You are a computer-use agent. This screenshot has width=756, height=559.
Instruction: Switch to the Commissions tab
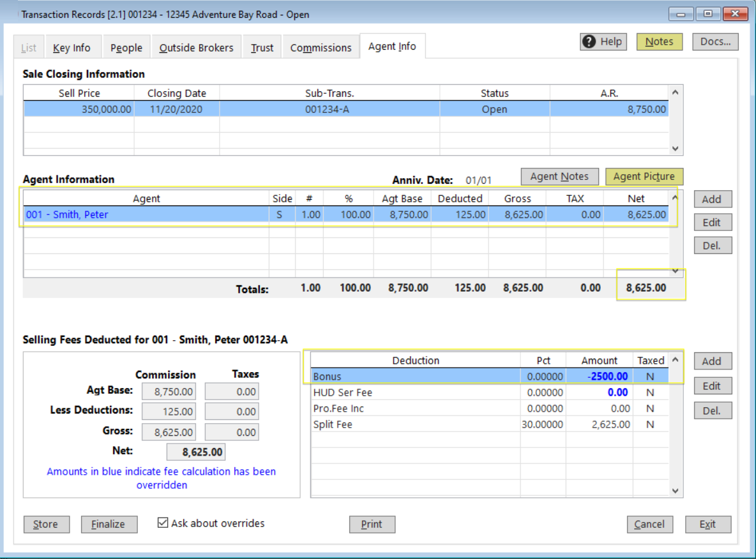pyautogui.click(x=321, y=47)
